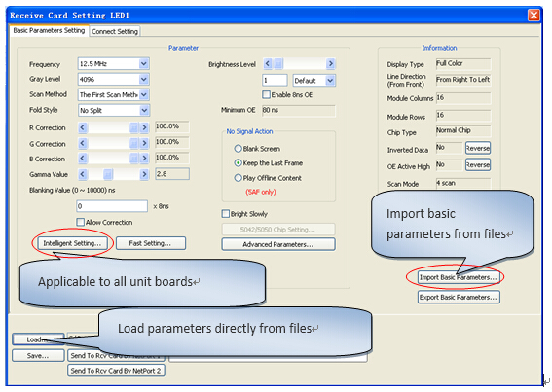Increase Brightness Level with right arrow

pyautogui.click(x=330, y=63)
